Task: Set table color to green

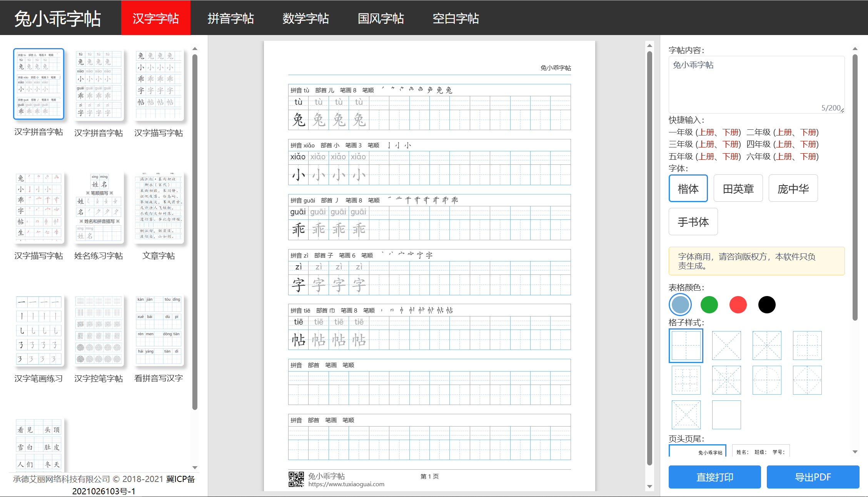Action: (709, 305)
